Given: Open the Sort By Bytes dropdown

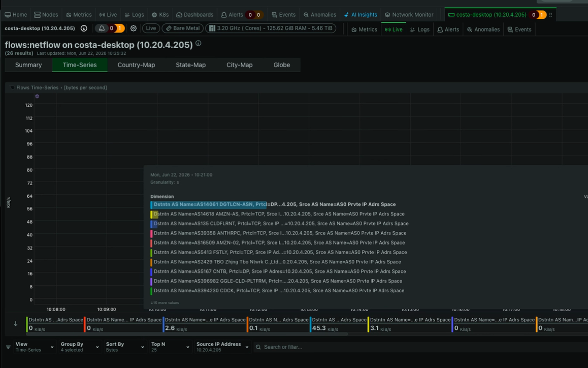Looking at the screenshot, I should coord(125,347).
